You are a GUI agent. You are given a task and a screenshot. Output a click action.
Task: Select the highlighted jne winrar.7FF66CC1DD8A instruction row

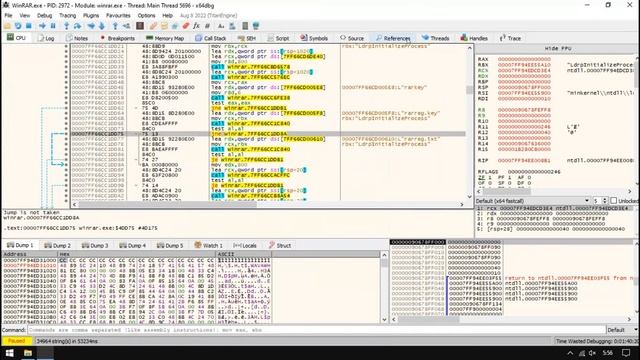[267, 133]
